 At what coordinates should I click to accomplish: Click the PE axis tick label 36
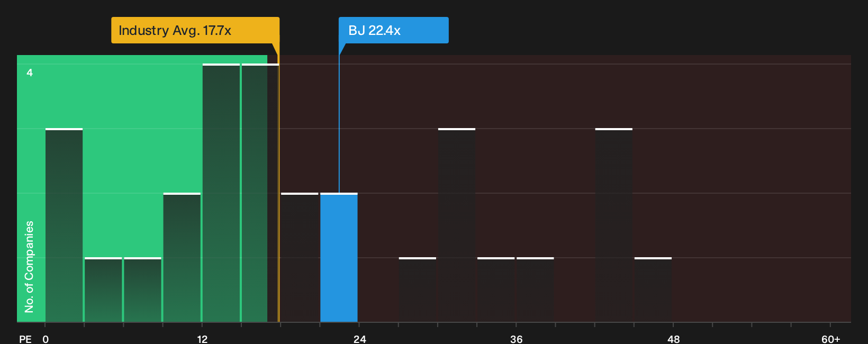(517, 339)
